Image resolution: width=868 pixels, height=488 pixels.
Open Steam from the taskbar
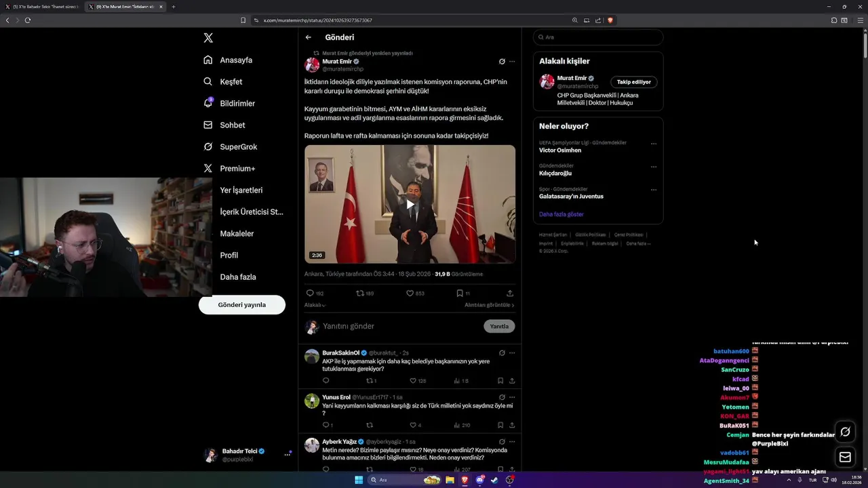494,480
